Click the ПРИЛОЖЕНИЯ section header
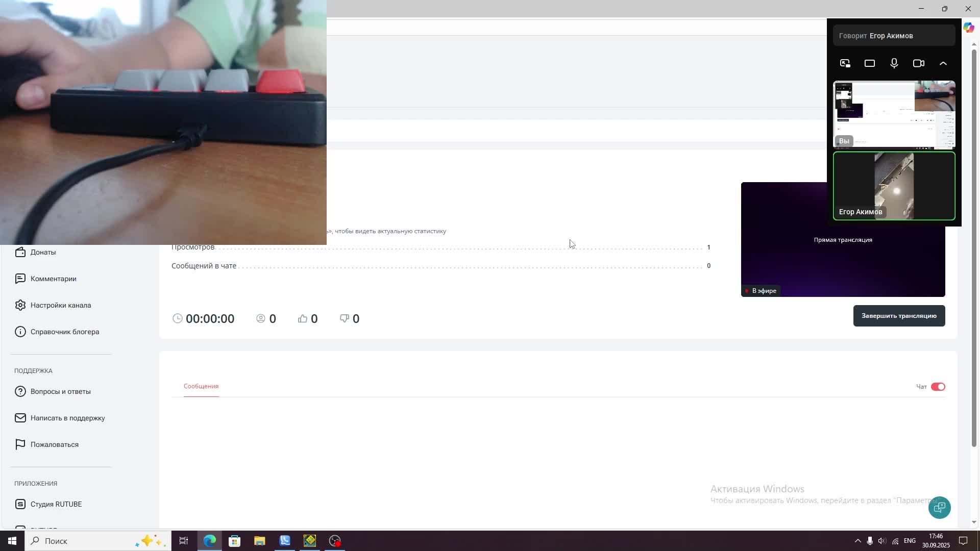Image resolution: width=980 pixels, height=551 pixels. tap(36, 484)
